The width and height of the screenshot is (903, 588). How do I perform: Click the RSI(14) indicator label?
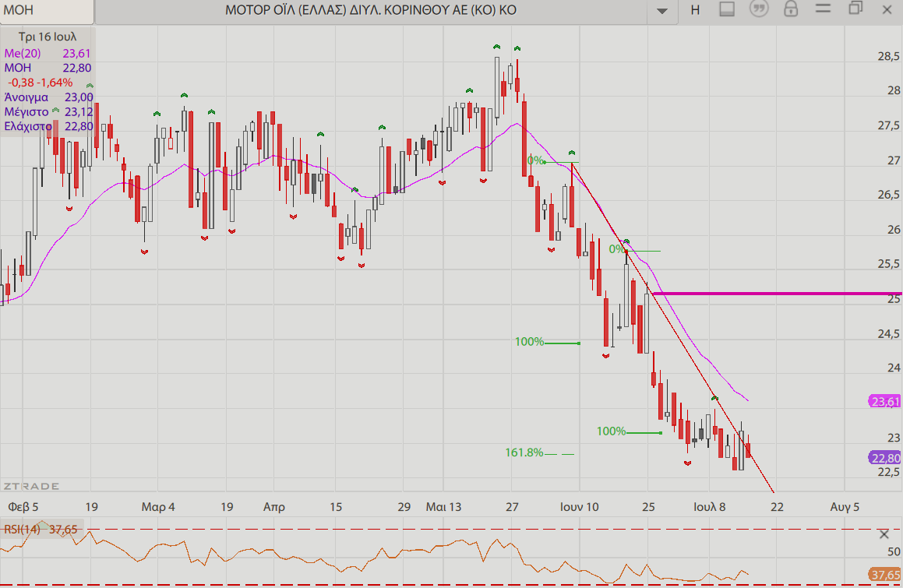[x=22, y=529]
